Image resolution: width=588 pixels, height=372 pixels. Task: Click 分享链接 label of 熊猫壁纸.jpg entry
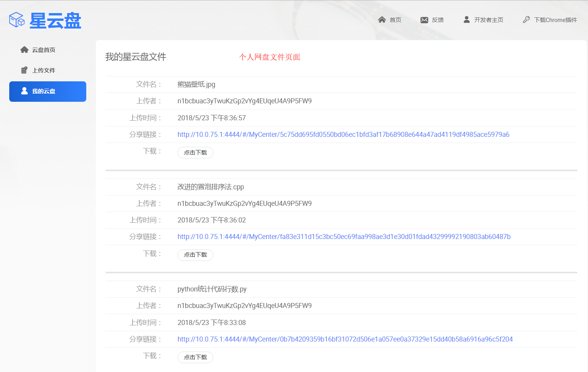click(145, 135)
